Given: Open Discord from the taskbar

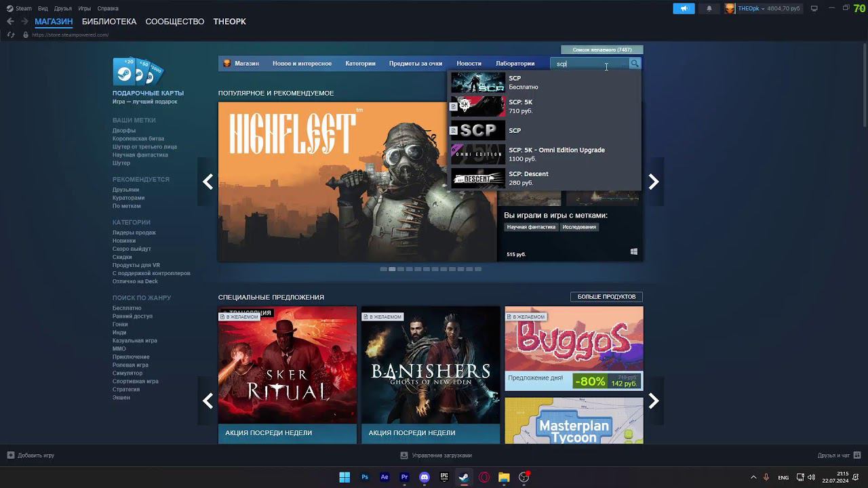Looking at the screenshot, I should pos(425,477).
